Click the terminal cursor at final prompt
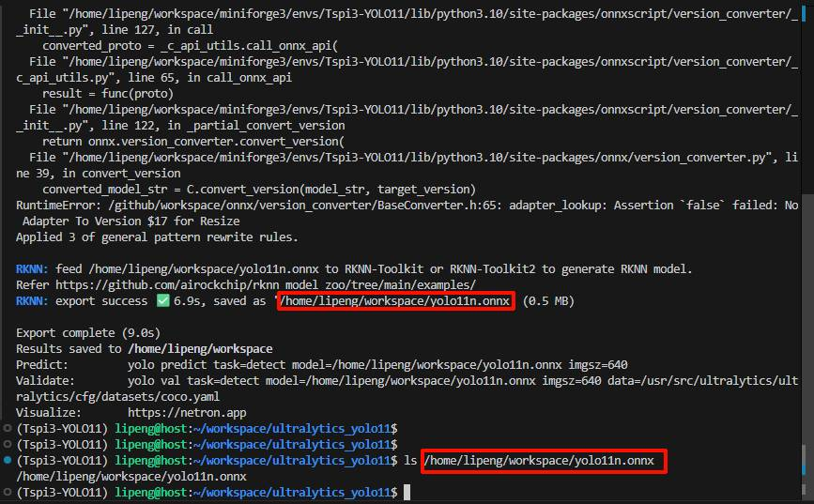Screen dimensions: 814x504 (407, 492)
